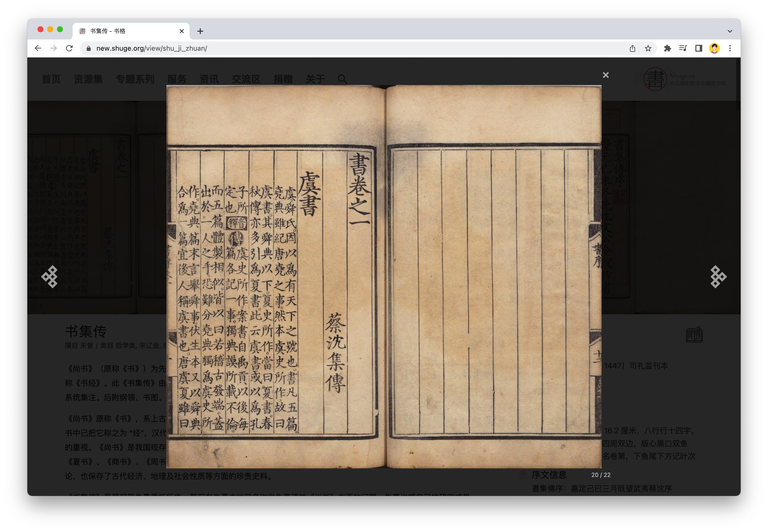
Task: Expand the tab search dropdown
Action: [x=730, y=31]
